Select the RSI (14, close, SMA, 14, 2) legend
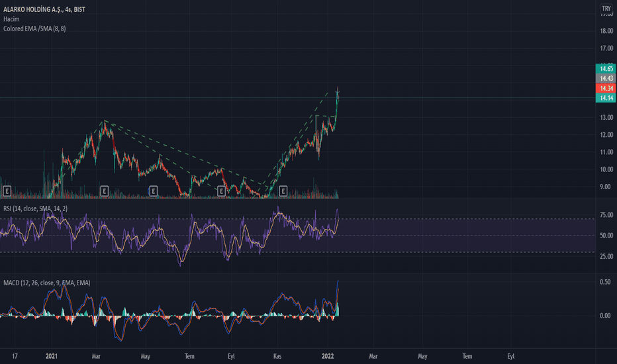 click(35, 208)
